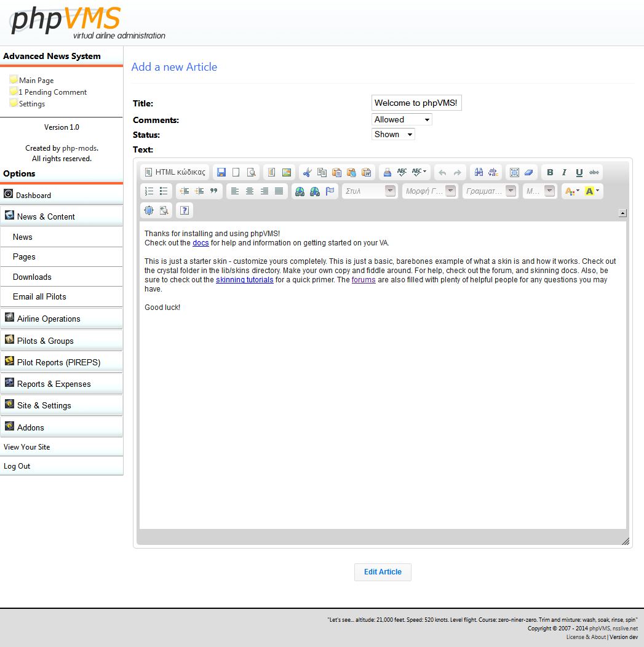Open the Preview icon in editor toolbar
The image size is (644, 647).
[251, 172]
